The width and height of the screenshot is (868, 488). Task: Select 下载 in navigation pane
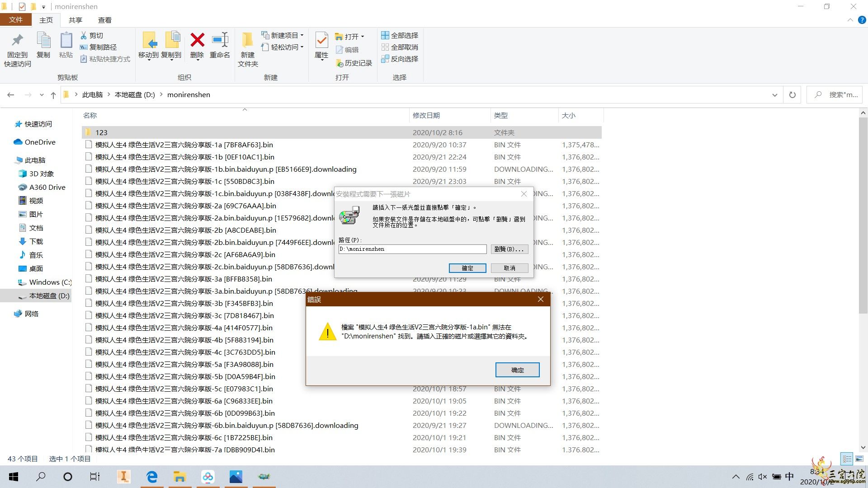36,241
